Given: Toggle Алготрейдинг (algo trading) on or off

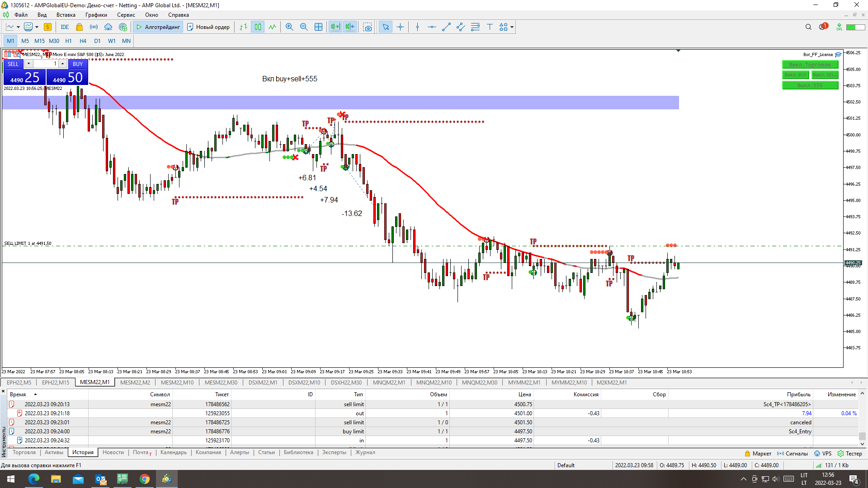Looking at the screenshot, I should [x=158, y=27].
